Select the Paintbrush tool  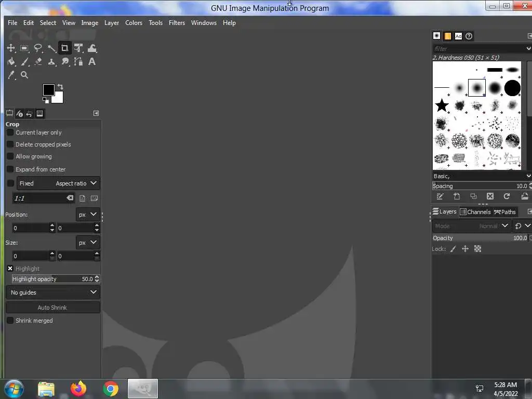point(24,62)
